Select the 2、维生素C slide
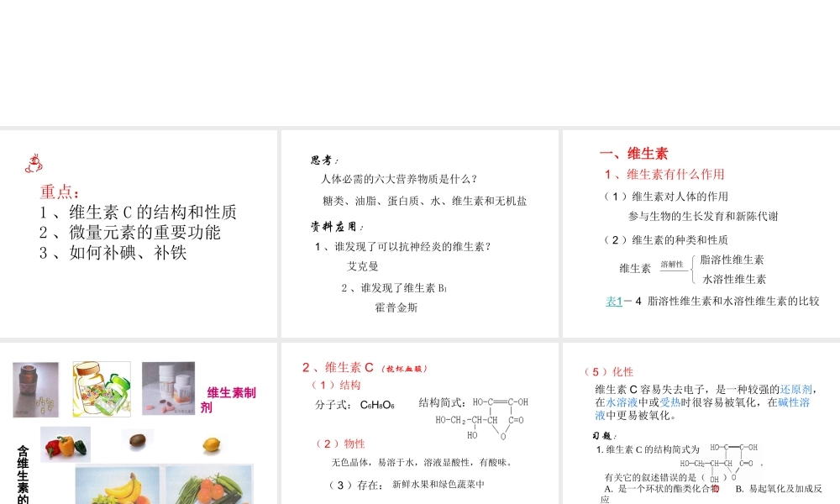The height and width of the screenshot is (504, 840). [418, 428]
